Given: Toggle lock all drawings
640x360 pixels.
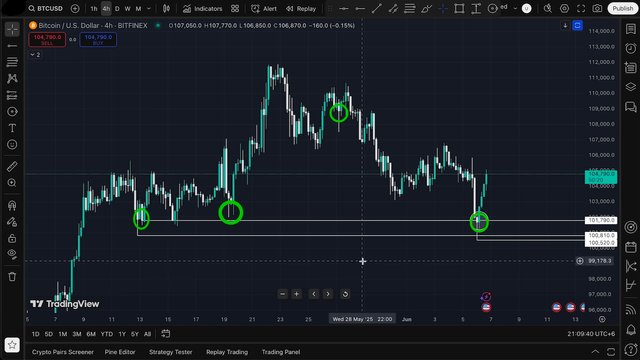Looking at the screenshot, I should [12, 238].
